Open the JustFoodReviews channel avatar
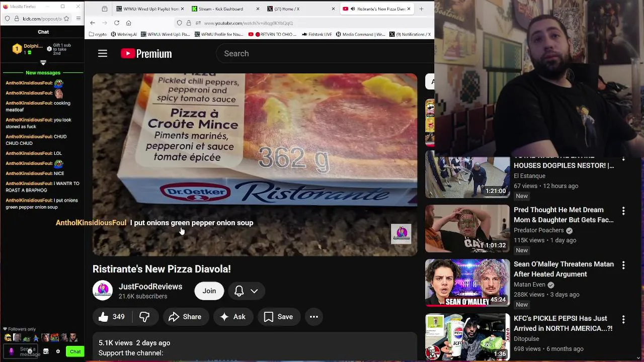 pyautogui.click(x=103, y=291)
